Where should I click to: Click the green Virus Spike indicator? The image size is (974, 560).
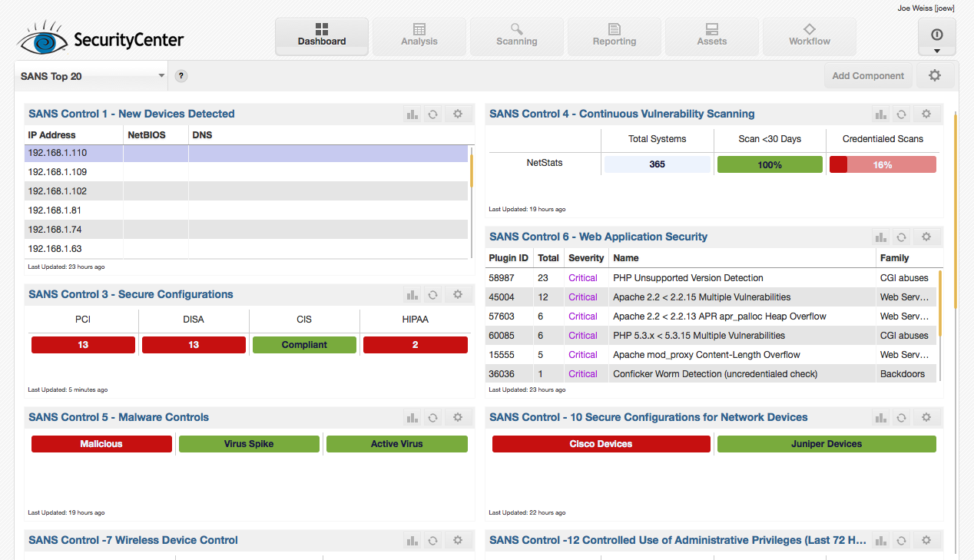(x=249, y=444)
